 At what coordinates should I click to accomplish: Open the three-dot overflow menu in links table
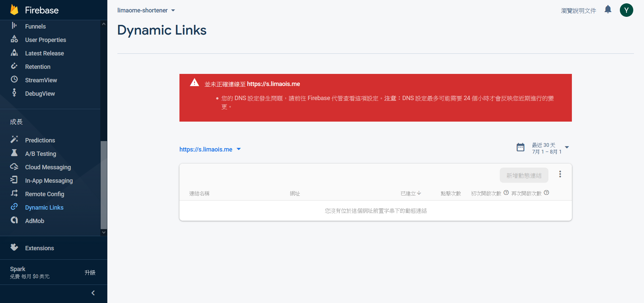pyautogui.click(x=560, y=174)
